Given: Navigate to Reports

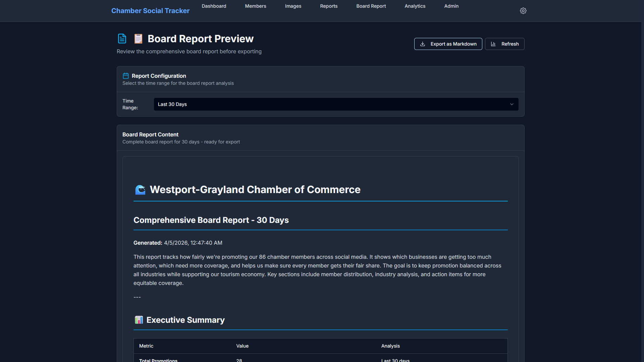Looking at the screenshot, I should pos(329,6).
